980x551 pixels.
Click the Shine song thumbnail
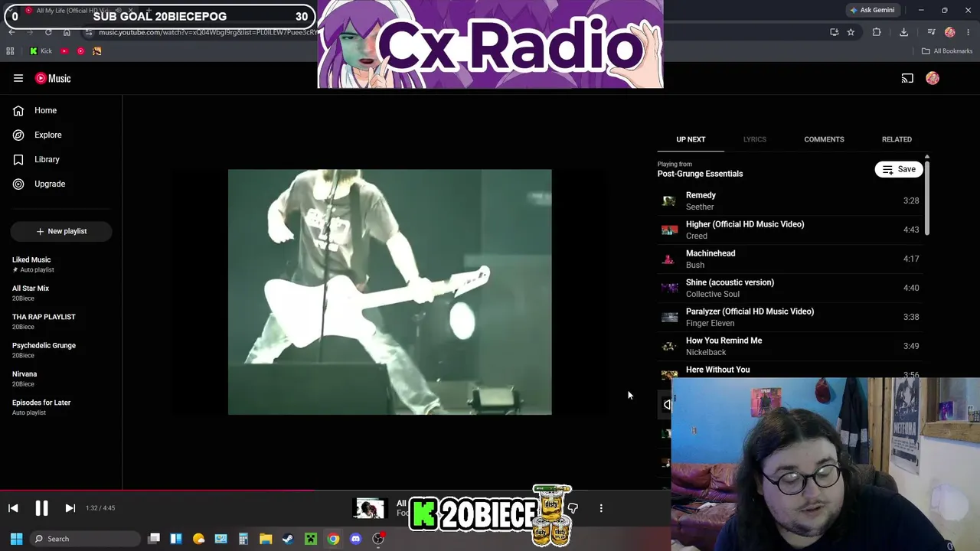(669, 288)
